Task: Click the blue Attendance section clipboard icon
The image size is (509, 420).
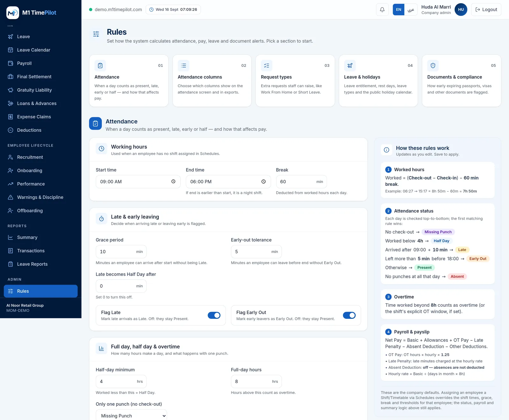Action: click(x=95, y=123)
